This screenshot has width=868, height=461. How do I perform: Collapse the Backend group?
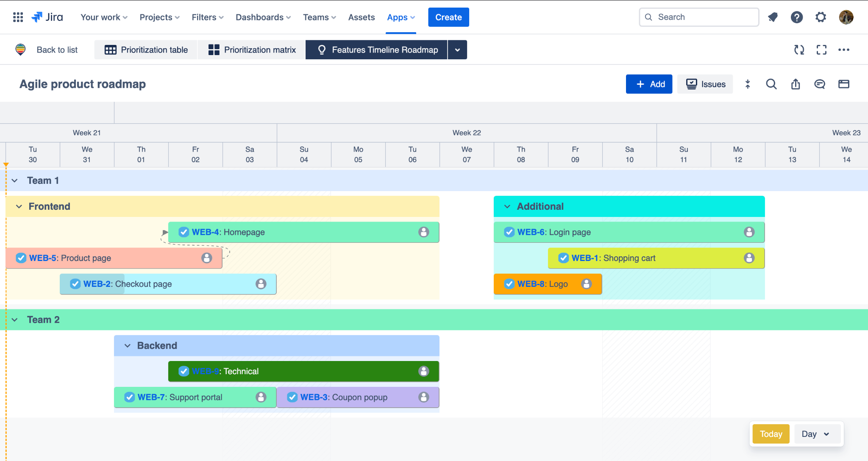[x=128, y=345]
